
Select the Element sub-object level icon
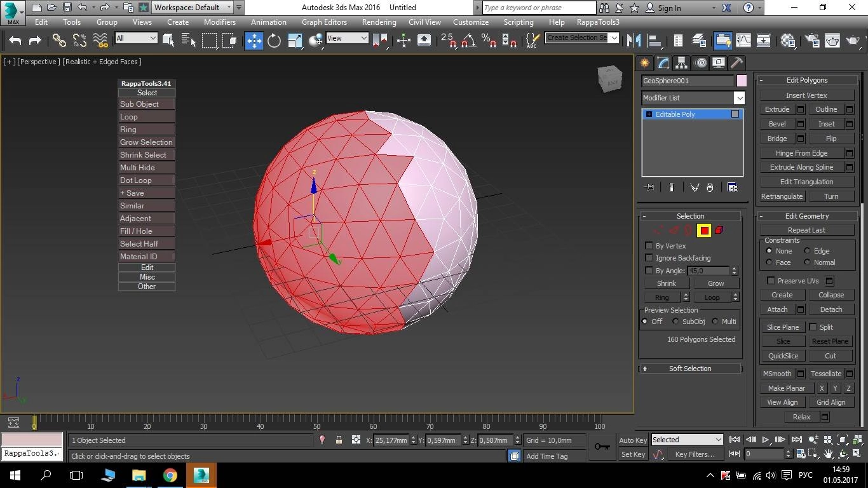coord(719,231)
